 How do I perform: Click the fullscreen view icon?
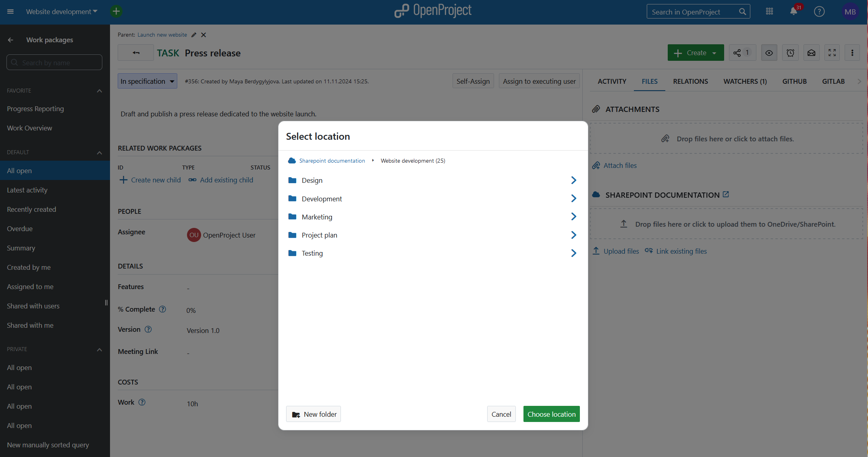point(832,53)
